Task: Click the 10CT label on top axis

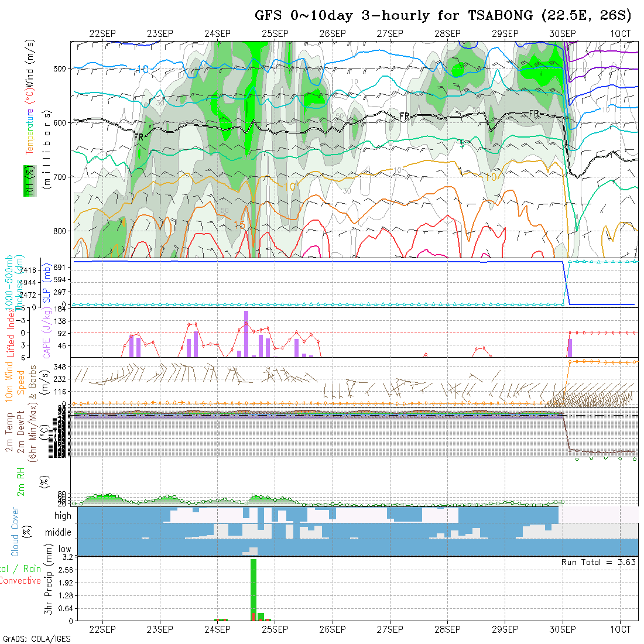Action: pos(620,33)
